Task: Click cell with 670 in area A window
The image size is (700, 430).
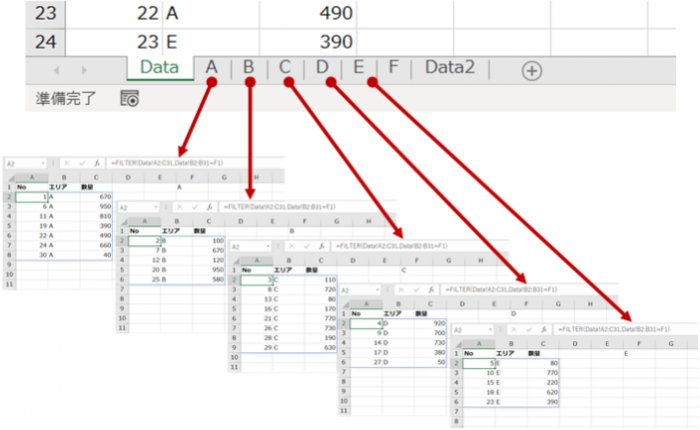Action: click(104, 197)
